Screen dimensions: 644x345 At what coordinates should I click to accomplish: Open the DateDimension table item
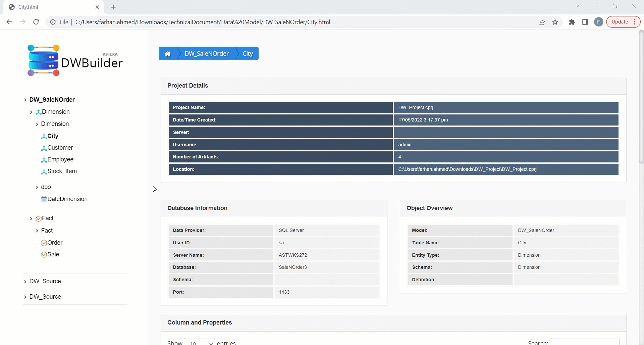click(67, 199)
